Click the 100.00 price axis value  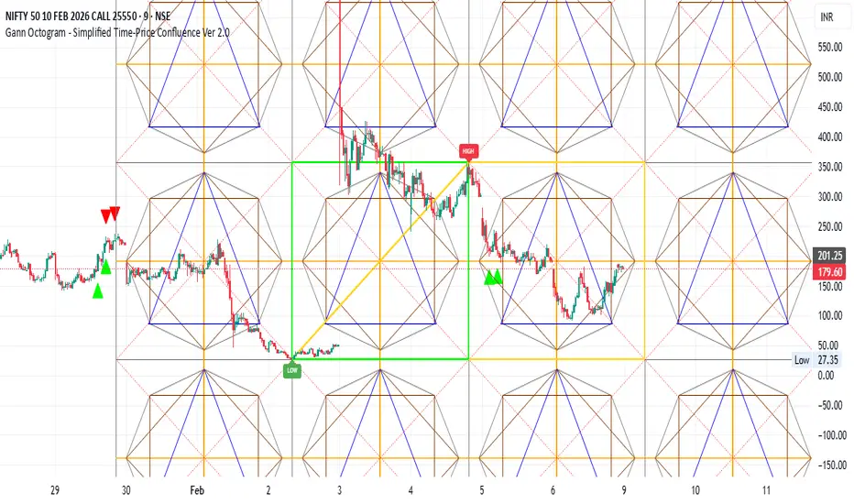pyautogui.click(x=829, y=316)
